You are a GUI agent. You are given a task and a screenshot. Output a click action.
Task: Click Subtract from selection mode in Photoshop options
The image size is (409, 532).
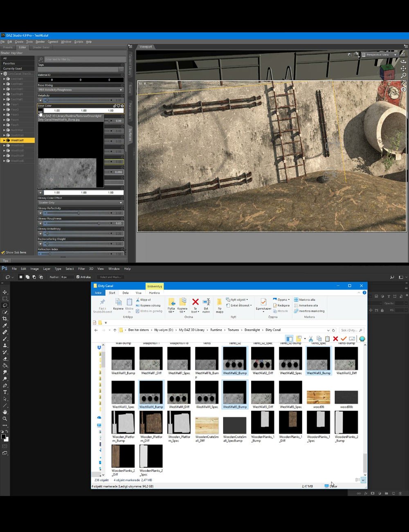(x=34, y=277)
